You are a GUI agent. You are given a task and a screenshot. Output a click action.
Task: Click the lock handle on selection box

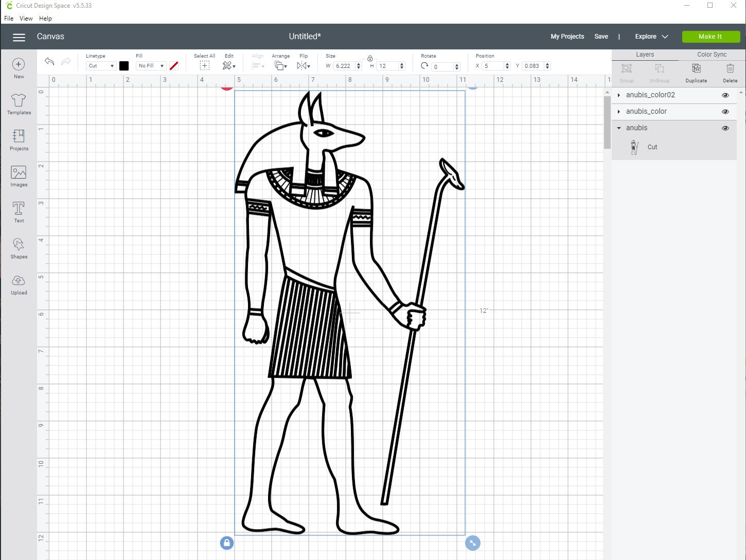(x=227, y=542)
